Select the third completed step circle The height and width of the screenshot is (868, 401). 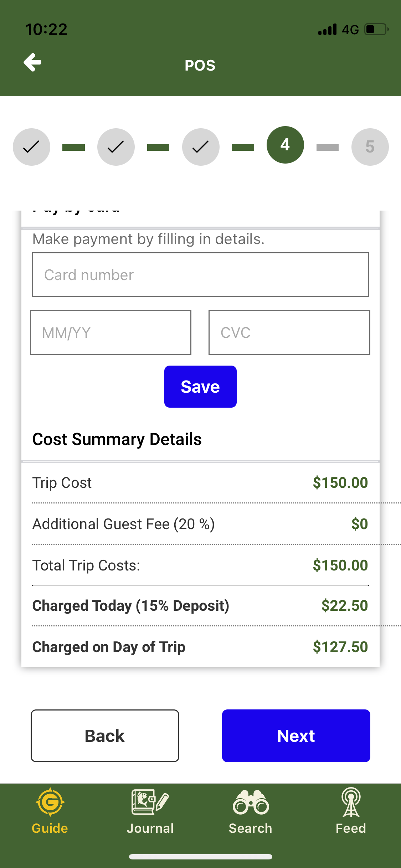tap(201, 147)
